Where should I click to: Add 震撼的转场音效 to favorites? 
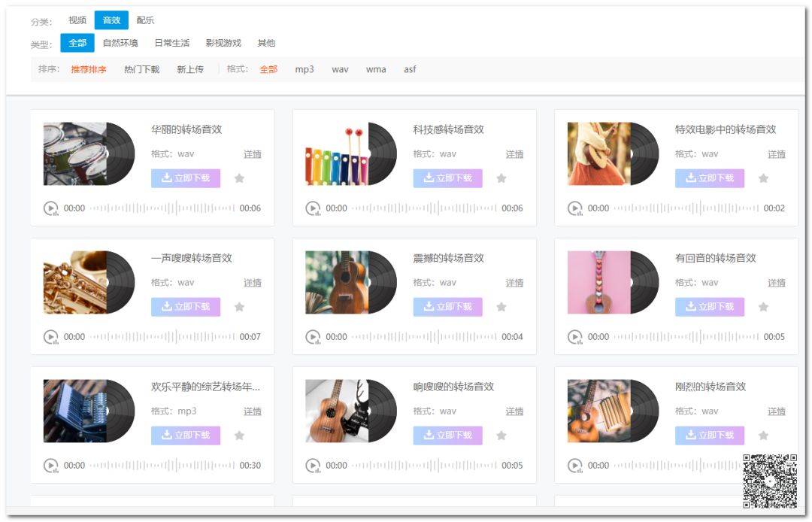[x=501, y=307]
